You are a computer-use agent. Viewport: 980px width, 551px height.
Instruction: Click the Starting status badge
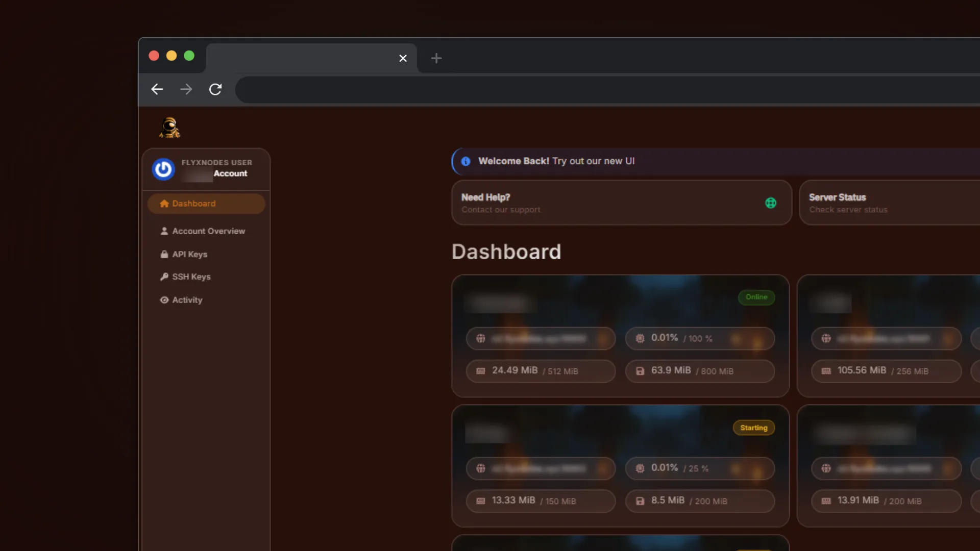(x=754, y=428)
